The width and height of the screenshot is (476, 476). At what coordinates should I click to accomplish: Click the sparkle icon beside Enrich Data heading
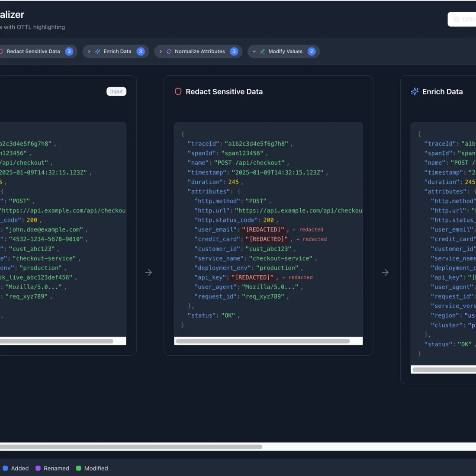(415, 92)
